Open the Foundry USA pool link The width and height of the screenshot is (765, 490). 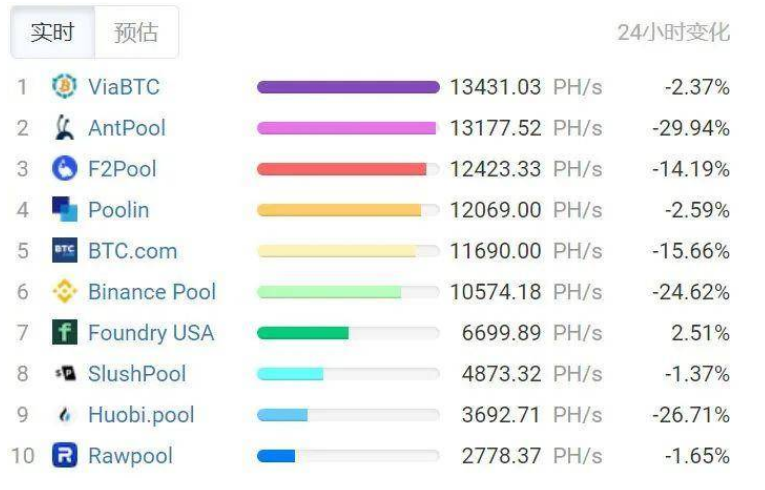151,333
